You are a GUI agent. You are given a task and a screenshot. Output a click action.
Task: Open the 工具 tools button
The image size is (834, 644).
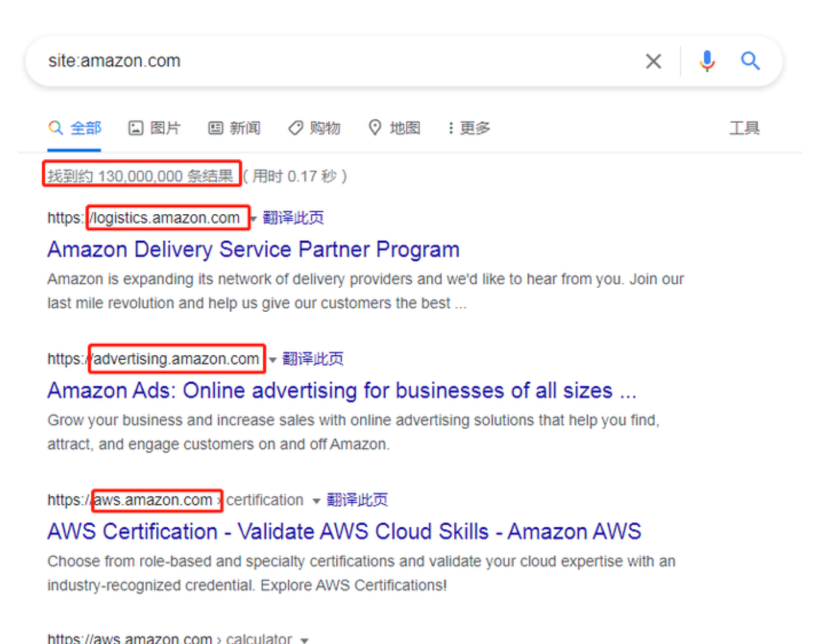(744, 128)
